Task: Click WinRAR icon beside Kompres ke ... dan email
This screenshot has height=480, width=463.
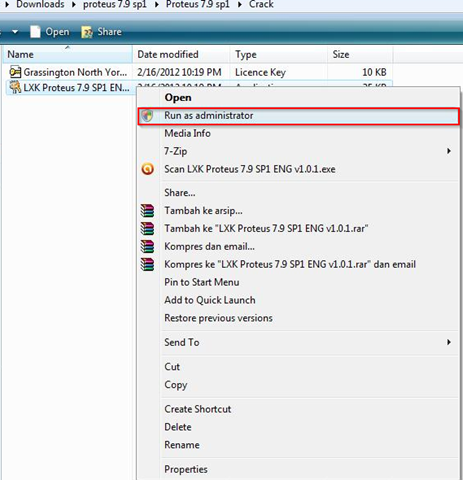Action: (147, 264)
